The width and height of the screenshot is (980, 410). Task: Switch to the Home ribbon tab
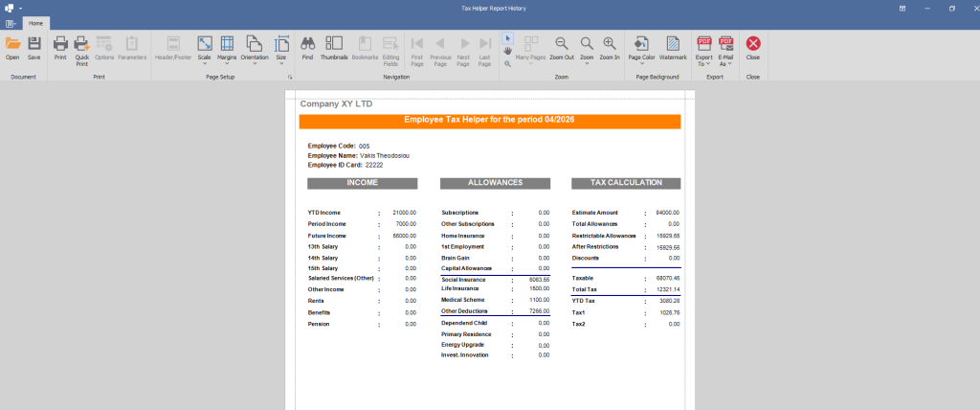tap(35, 23)
